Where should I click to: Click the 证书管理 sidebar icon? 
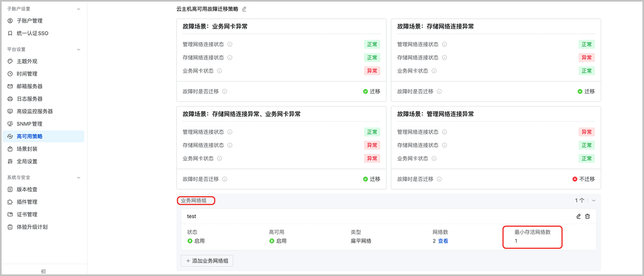click(x=10, y=214)
